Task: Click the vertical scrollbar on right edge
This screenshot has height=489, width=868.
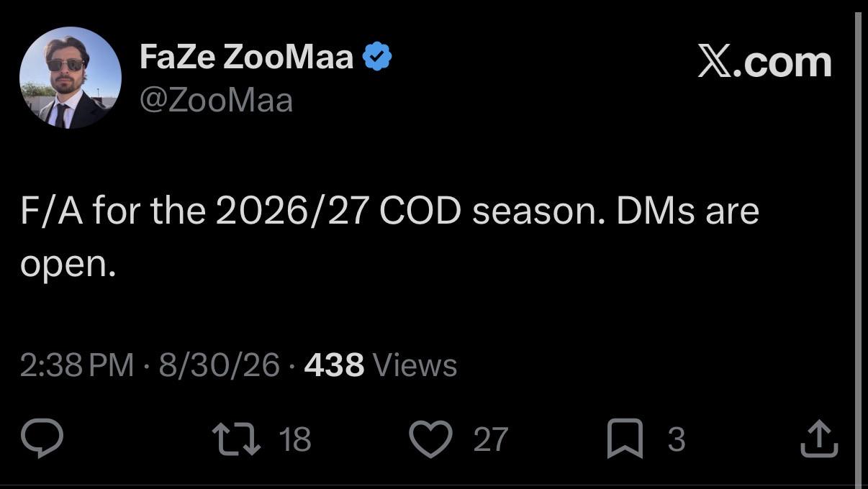Action: tap(857, 244)
